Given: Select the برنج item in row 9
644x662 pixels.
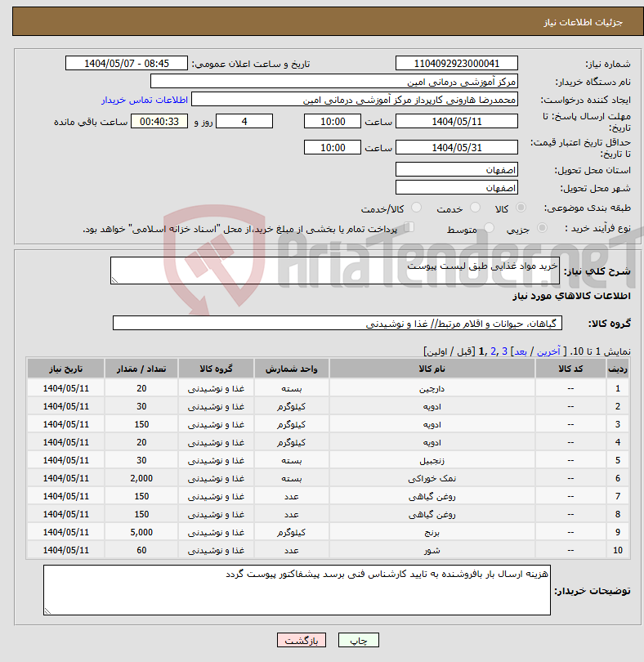Looking at the screenshot, I should [x=432, y=532].
